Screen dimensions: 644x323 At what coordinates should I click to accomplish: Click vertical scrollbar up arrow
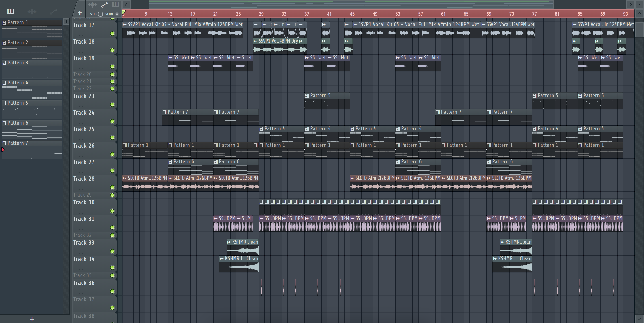pyautogui.click(x=639, y=14)
